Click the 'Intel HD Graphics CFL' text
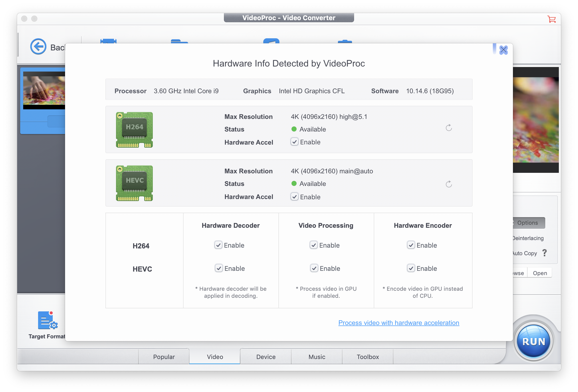The image size is (578, 392). coord(312,91)
